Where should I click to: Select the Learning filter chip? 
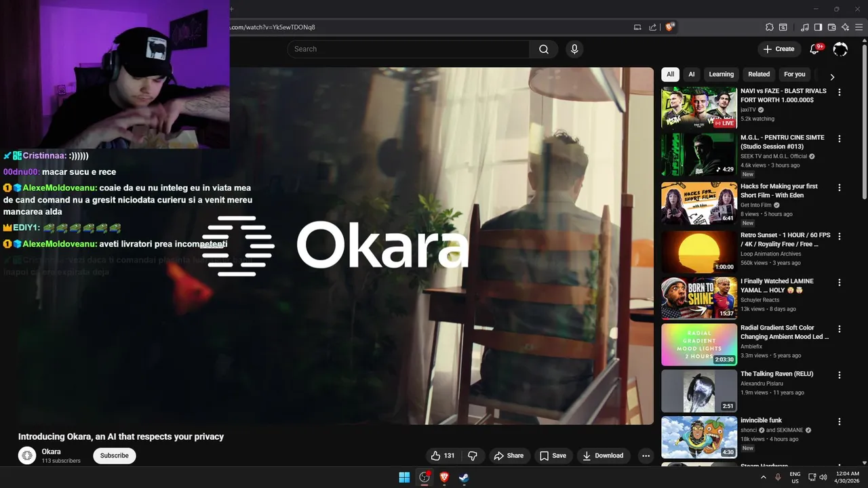722,75
